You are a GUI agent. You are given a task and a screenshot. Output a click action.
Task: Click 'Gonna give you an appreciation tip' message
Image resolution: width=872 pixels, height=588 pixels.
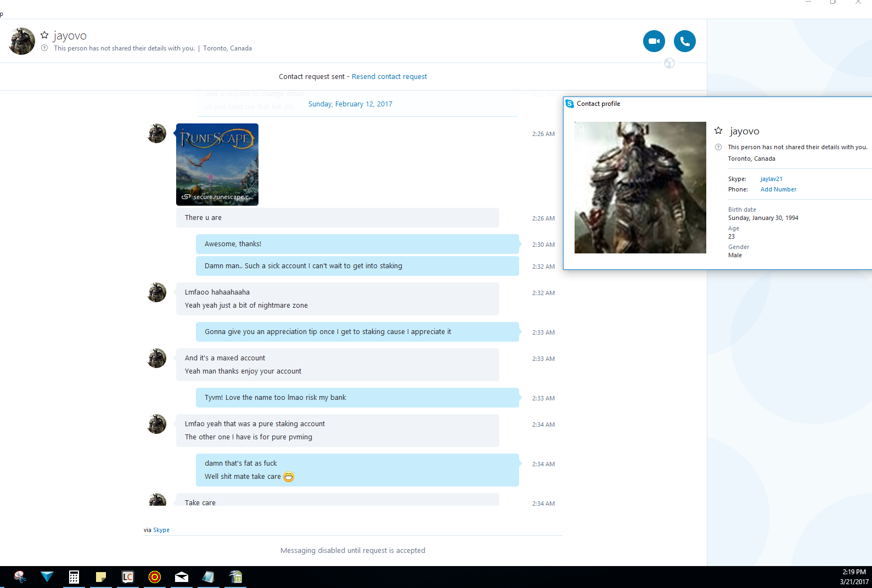pos(357,332)
